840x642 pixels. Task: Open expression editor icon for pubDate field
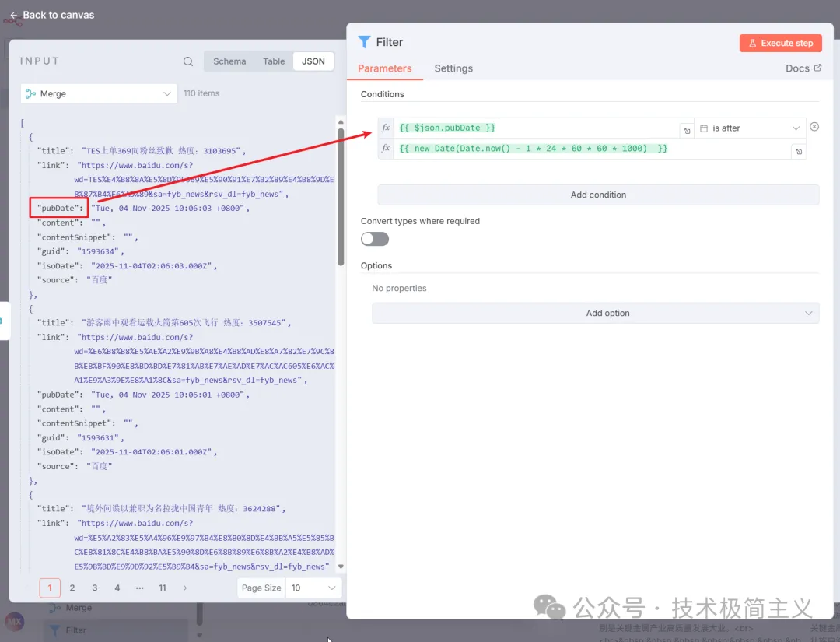point(688,131)
